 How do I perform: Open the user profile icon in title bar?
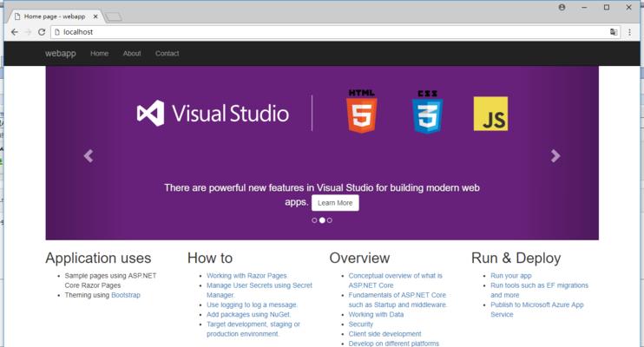(562, 8)
